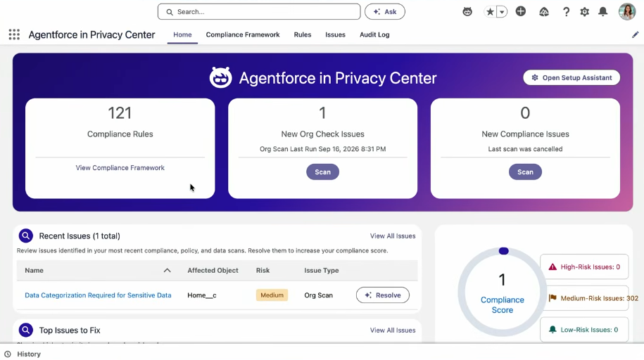Viewport: 644px width, 360px height.
Task: Click the Org Scan Last Run timestamp text
Action: [322, 149]
